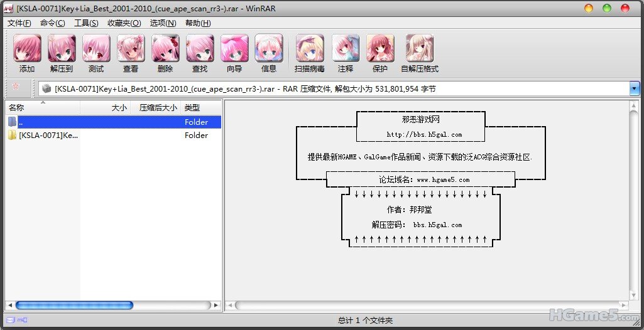Click the comment pane scroll down arrow
Image resolution: width=644 pixels, height=330 pixels.
tap(633, 295)
